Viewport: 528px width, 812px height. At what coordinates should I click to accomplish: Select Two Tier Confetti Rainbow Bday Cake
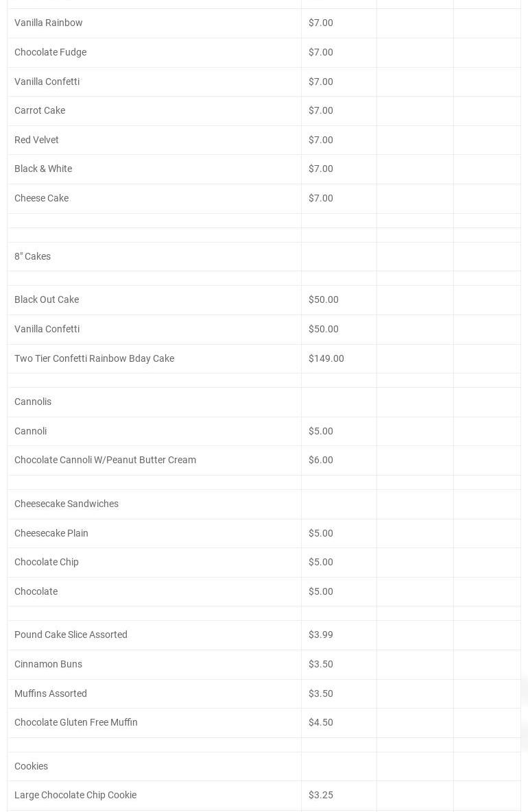94,358
